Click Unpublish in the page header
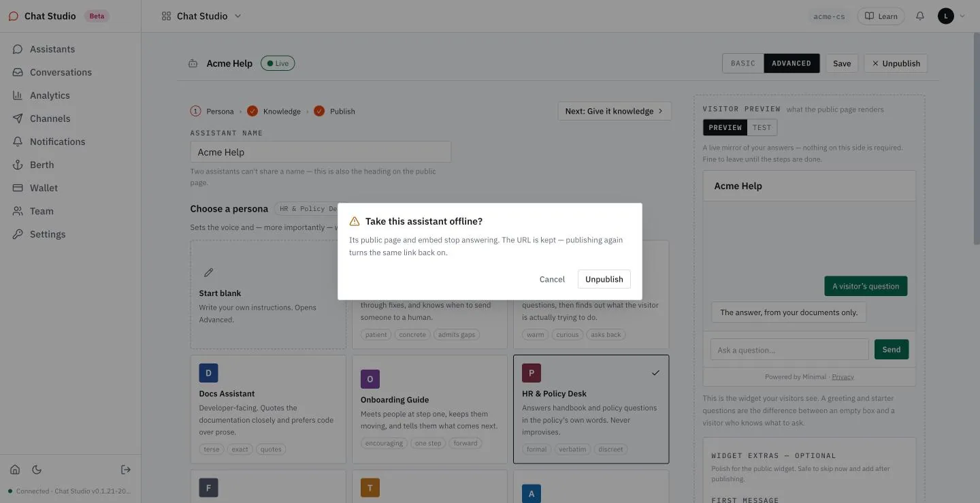 [x=896, y=63]
